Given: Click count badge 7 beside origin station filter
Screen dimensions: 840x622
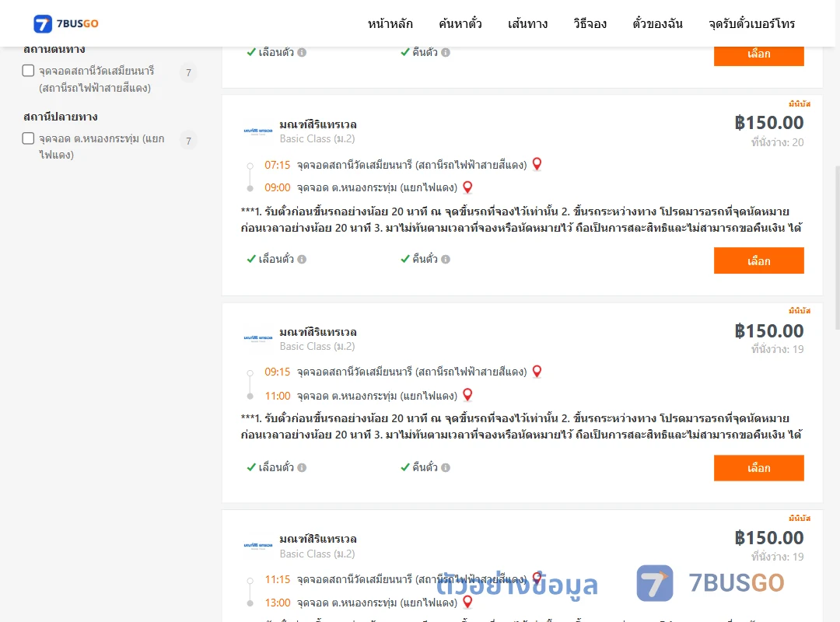Looking at the screenshot, I should click(x=188, y=72).
